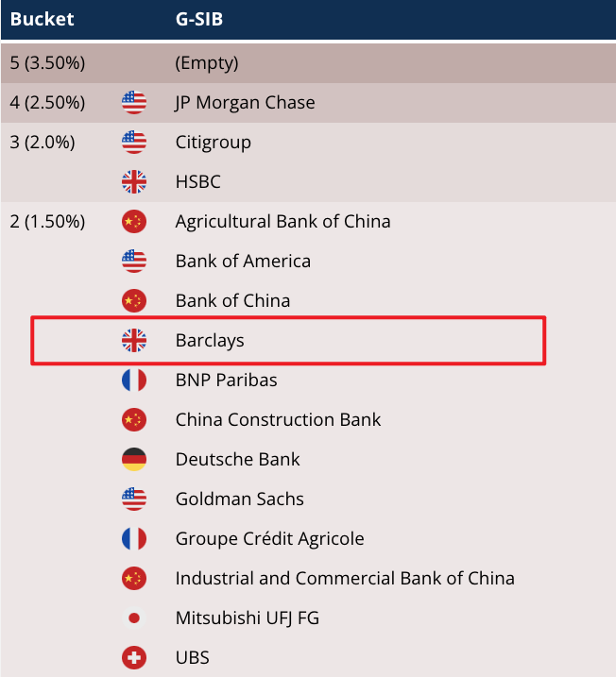The image size is (616, 677).
Task: Click the US flag beside Goldman Sachs
Action: pyautogui.click(x=134, y=499)
